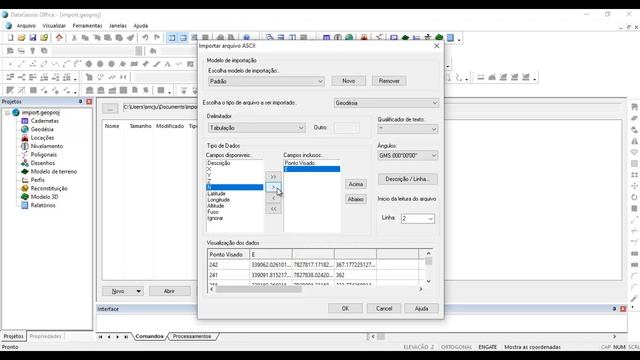Remove all fields with << button
The image size is (640, 360).
point(273,209)
